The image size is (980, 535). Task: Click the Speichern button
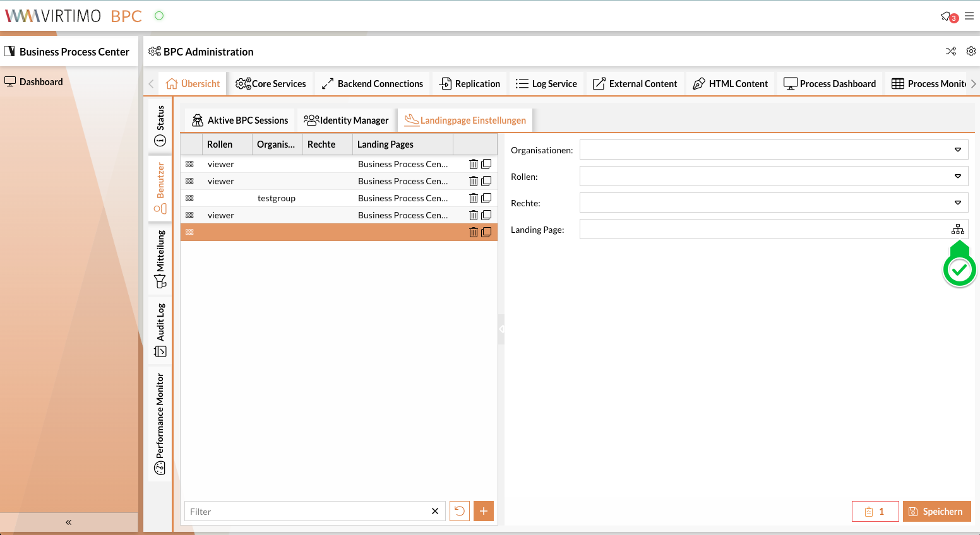(936, 512)
